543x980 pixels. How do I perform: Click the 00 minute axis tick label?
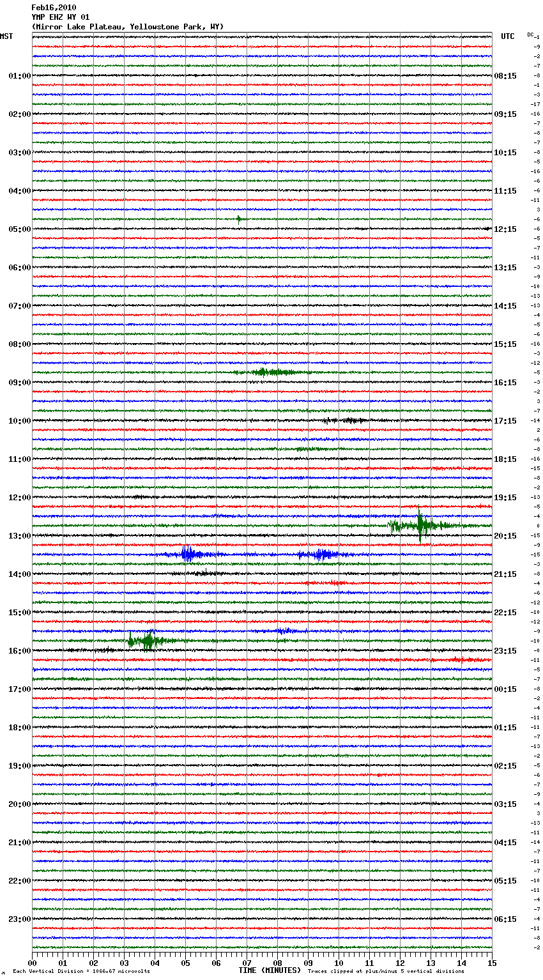pos(33,963)
